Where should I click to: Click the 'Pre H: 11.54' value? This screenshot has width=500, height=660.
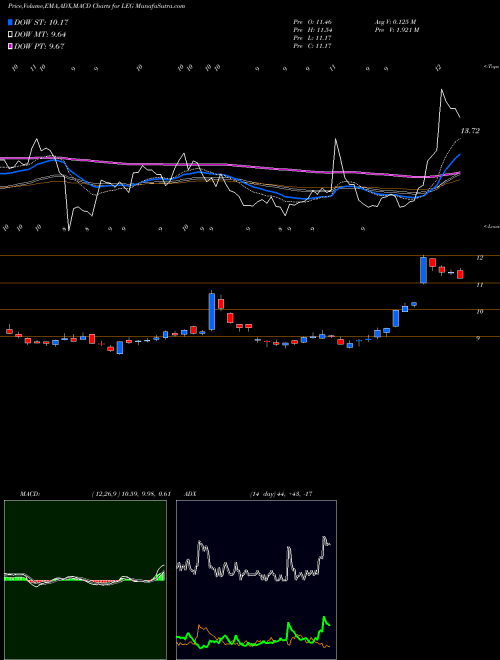(313, 30)
